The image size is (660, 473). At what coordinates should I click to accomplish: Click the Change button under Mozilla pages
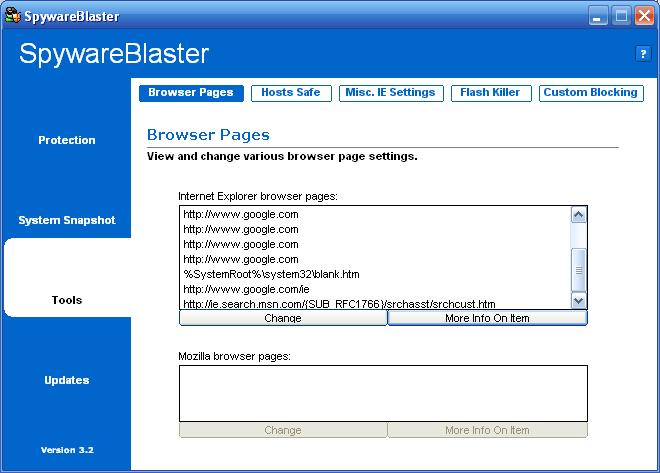pos(283,430)
